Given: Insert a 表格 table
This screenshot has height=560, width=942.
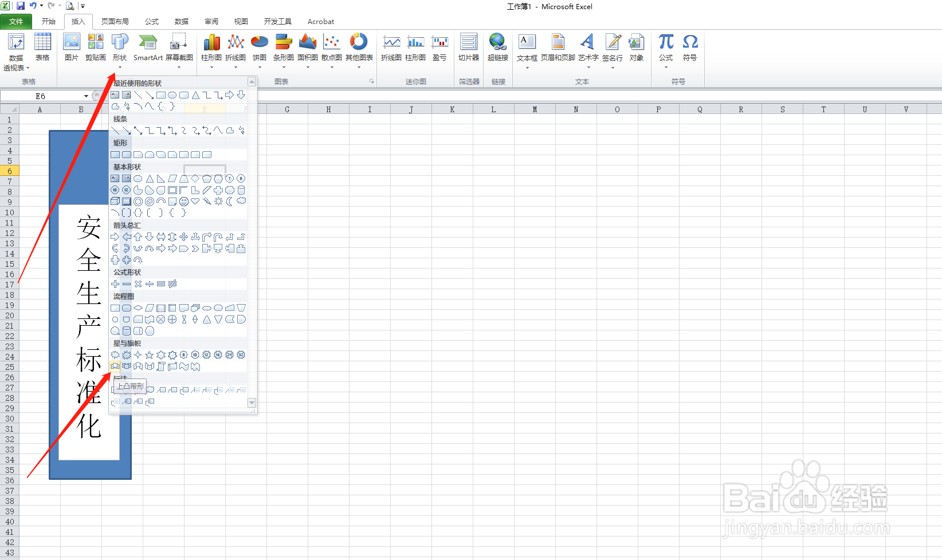Looking at the screenshot, I should [42, 48].
